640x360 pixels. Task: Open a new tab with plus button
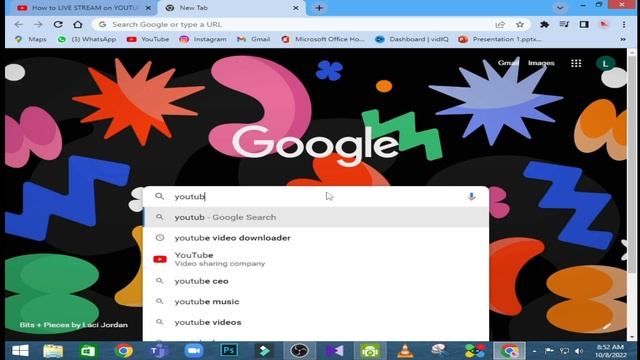(319, 8)
